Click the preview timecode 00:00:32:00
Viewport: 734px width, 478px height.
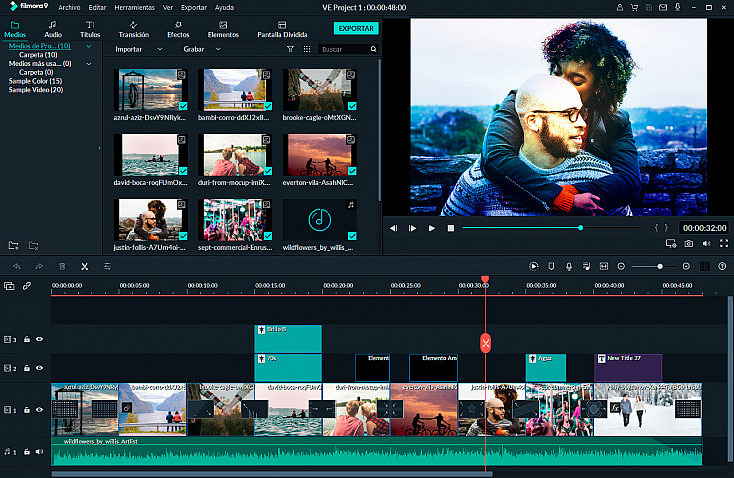[x=705, y=228]
